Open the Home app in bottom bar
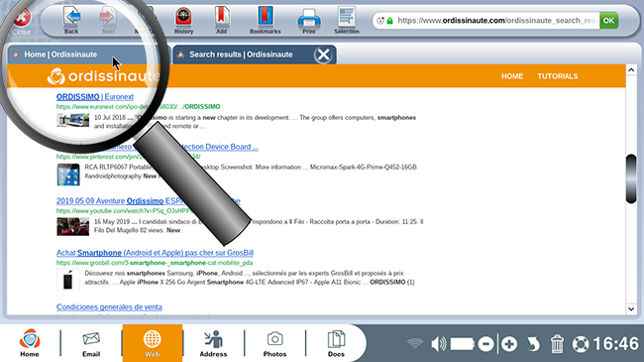The height and width of the screenshot is (362, 644). pos(30,343)
